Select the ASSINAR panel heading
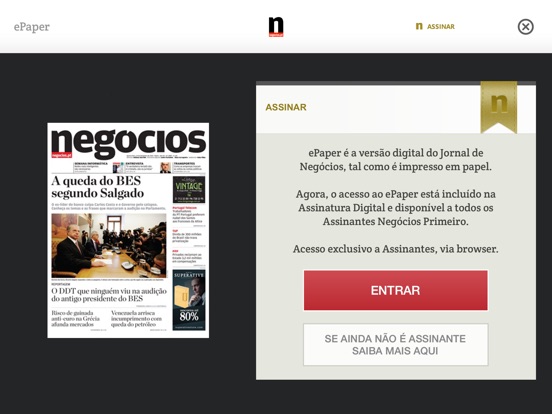Image resolution: width=552 pixels, height=414 pixels. click(286, 107)
